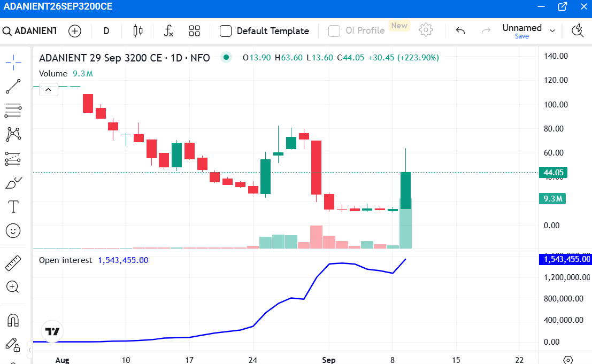Select the trend line drawing tool
592x364 pixels.
(x=13, y=87)
